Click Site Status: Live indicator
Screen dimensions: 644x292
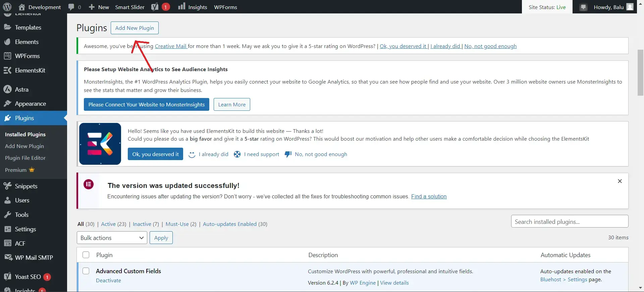[547, 7]
